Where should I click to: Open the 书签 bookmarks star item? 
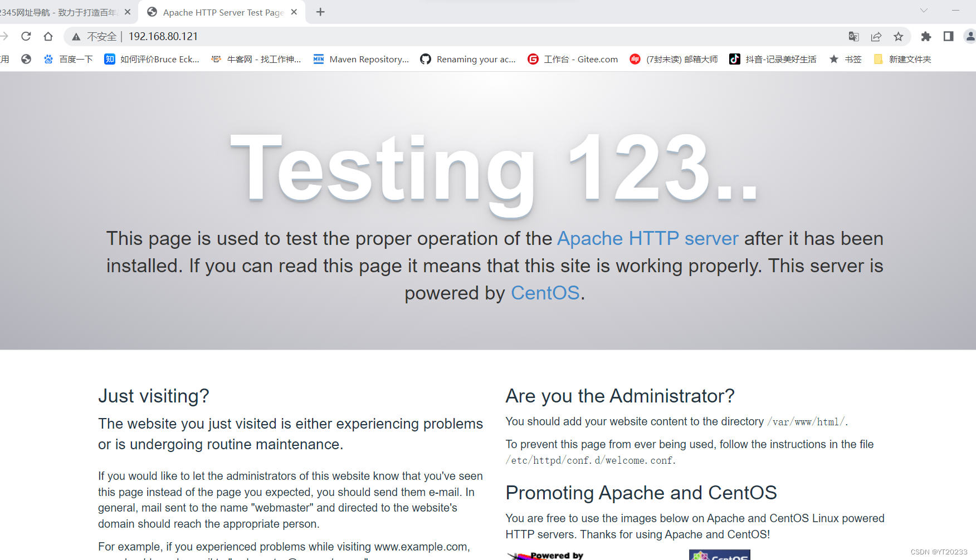click(845, 59)
